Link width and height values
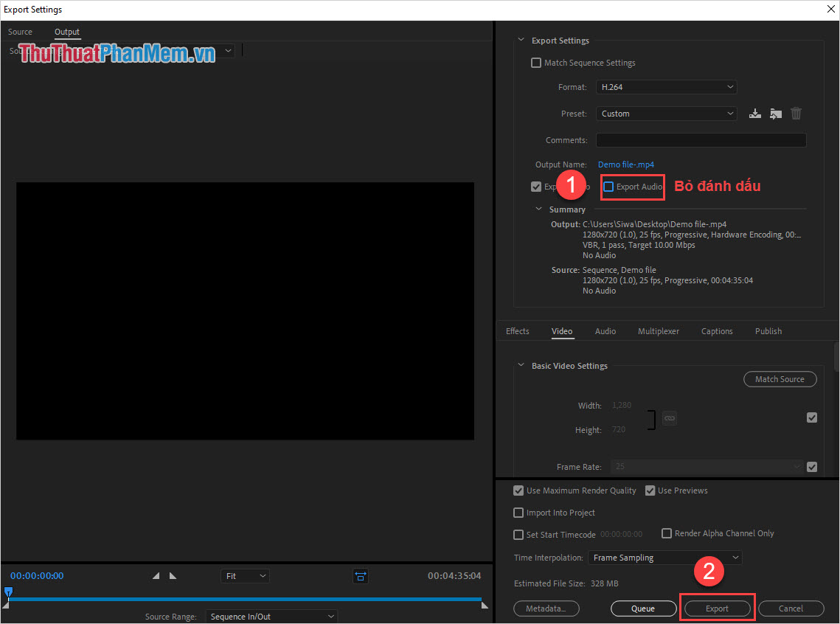The width and height of the screenshot is (840, 624). [x=669, y=417]
